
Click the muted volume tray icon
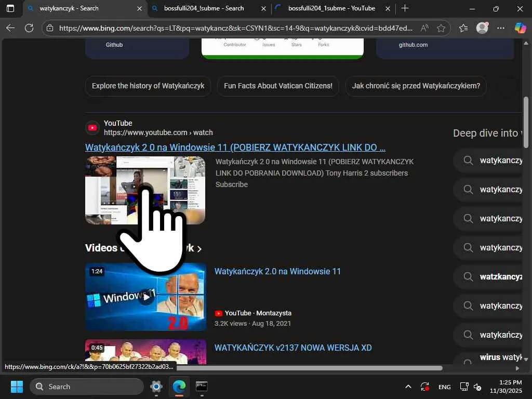click(477, 387)
